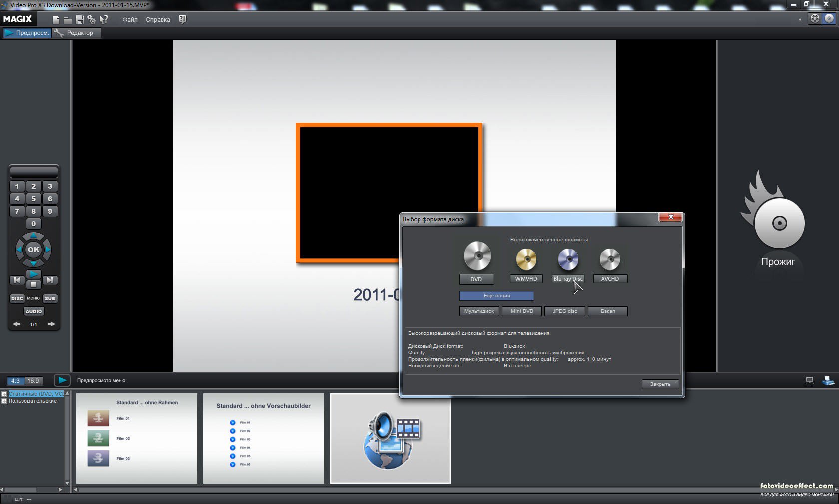Create a new project via toolbar icon

tap(56, 19)
